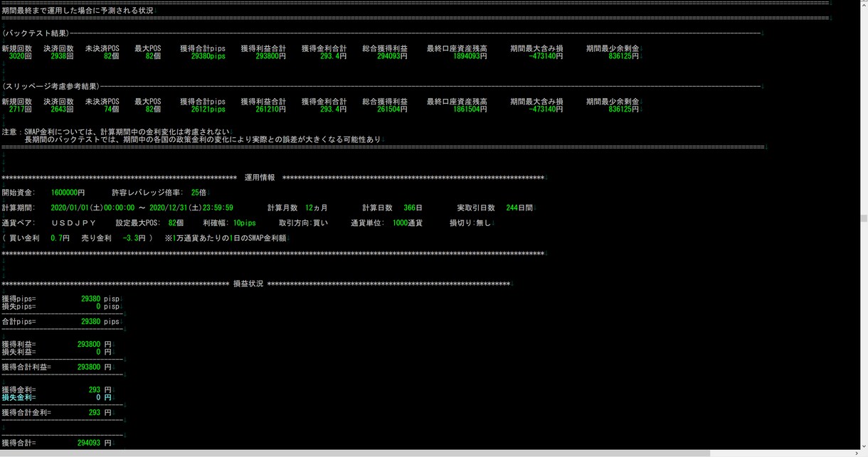Viewport: 868px width, 457px height.
Task: Click the start date 2020/01/01(土)00:00:00
Action: pos(92,208)
